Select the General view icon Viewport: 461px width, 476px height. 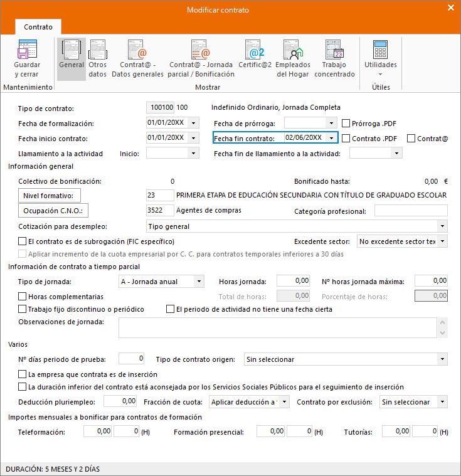click(72, 59)
